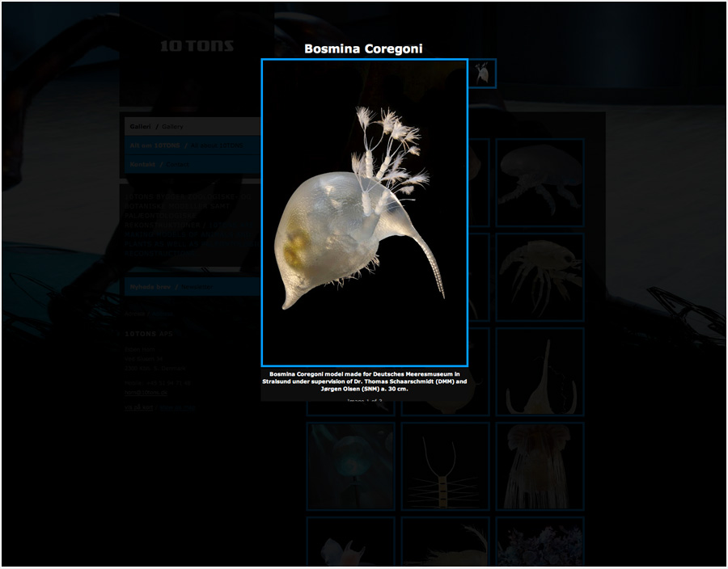Click the Mobile phone number line
Image resolution: width=728 pixels, height=569 pixels.
coord(158,383)
